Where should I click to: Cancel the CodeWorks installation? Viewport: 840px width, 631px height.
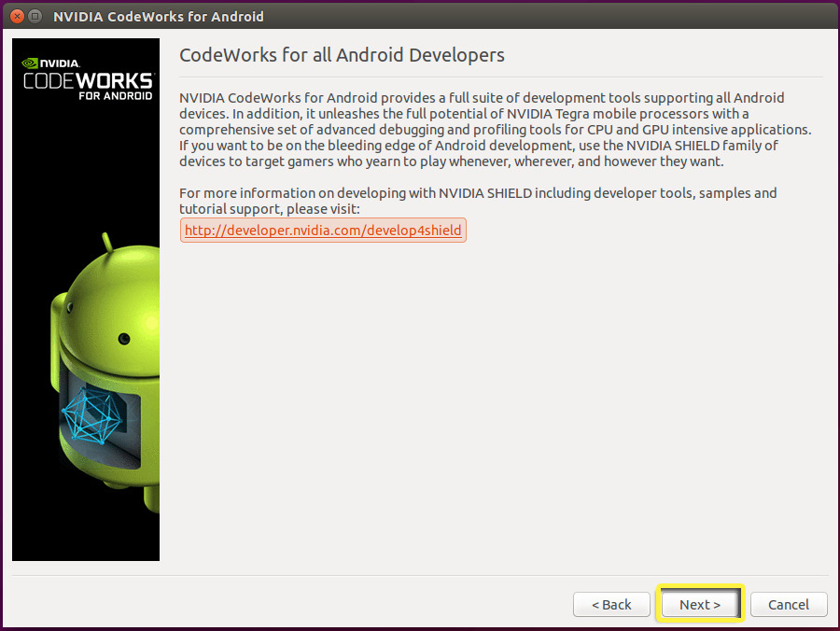pyautogui.click(x=789, y=604)
